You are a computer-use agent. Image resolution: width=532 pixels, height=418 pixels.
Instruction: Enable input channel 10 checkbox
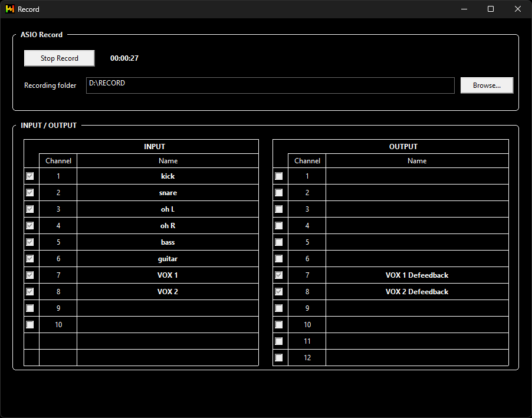point(30,325)
